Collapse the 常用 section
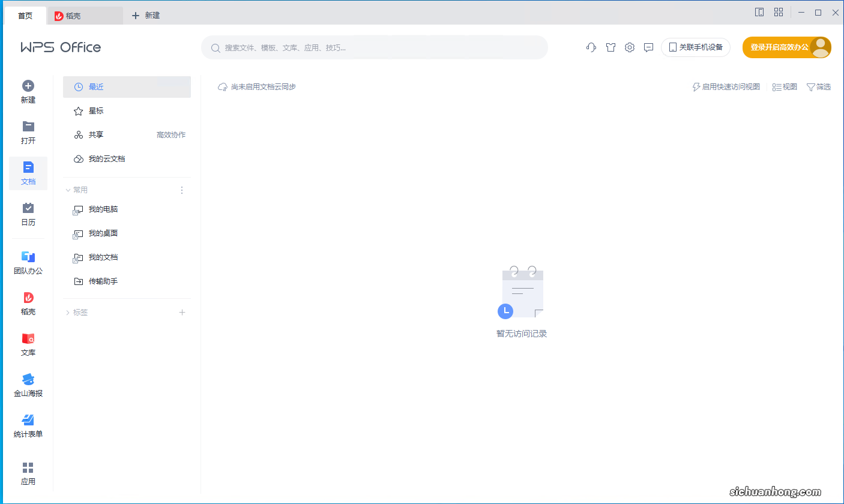 pyautogui.click(x=67, y=190)
